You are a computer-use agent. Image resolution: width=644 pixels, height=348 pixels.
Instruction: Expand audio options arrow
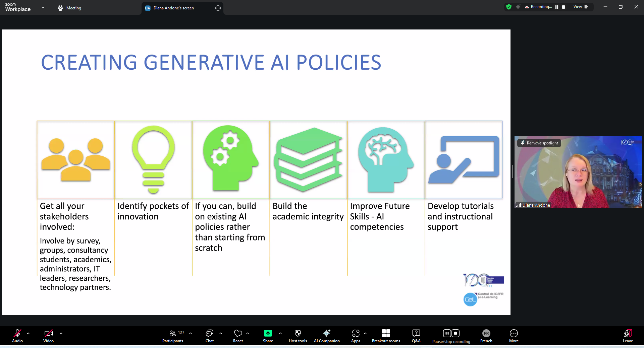tap(28, 333)
